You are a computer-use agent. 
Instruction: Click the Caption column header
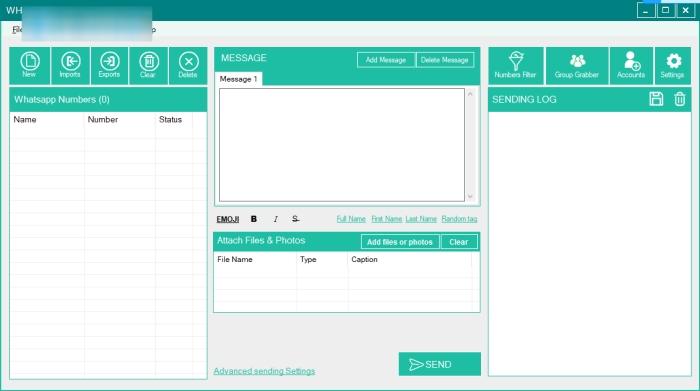pyautogui.click(x=409, y=259)
